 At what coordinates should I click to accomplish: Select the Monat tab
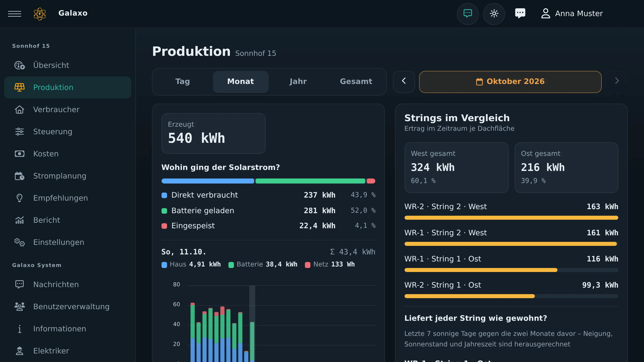pos(240,82)
